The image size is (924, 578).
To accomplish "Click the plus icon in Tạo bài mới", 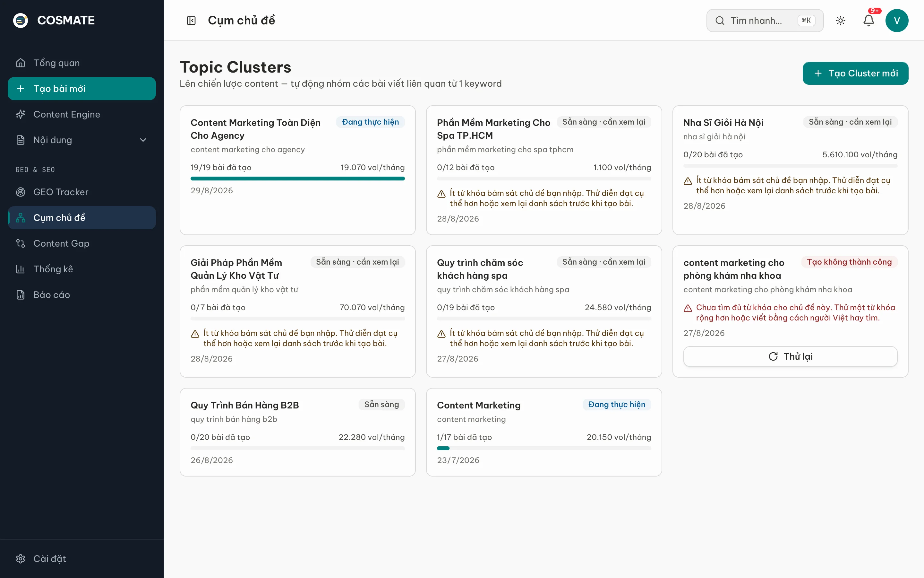I will click(x=21, y=89).
